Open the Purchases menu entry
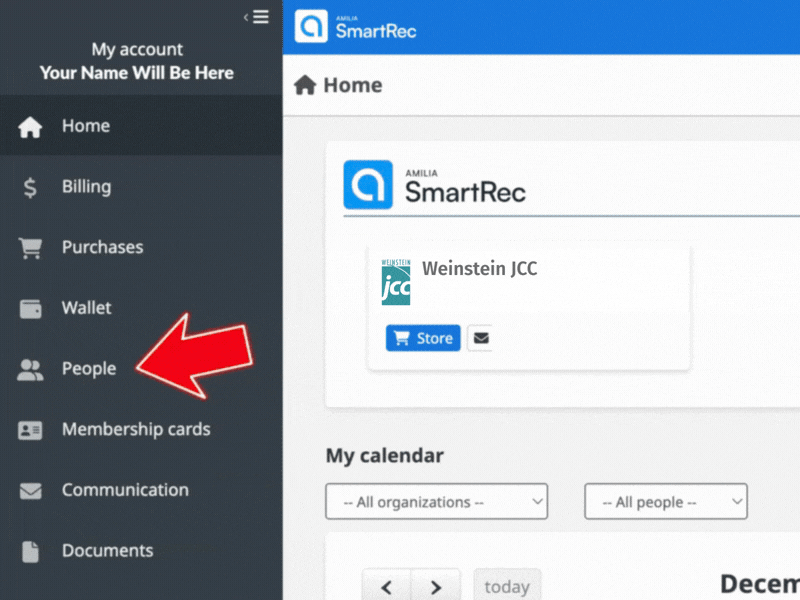Viewport: 800px width, 600px height. (102, 247)
